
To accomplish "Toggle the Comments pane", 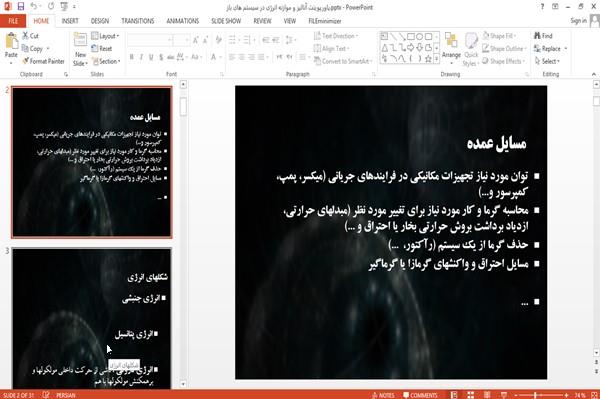I will pyautogui.click(x=420, y=395).
